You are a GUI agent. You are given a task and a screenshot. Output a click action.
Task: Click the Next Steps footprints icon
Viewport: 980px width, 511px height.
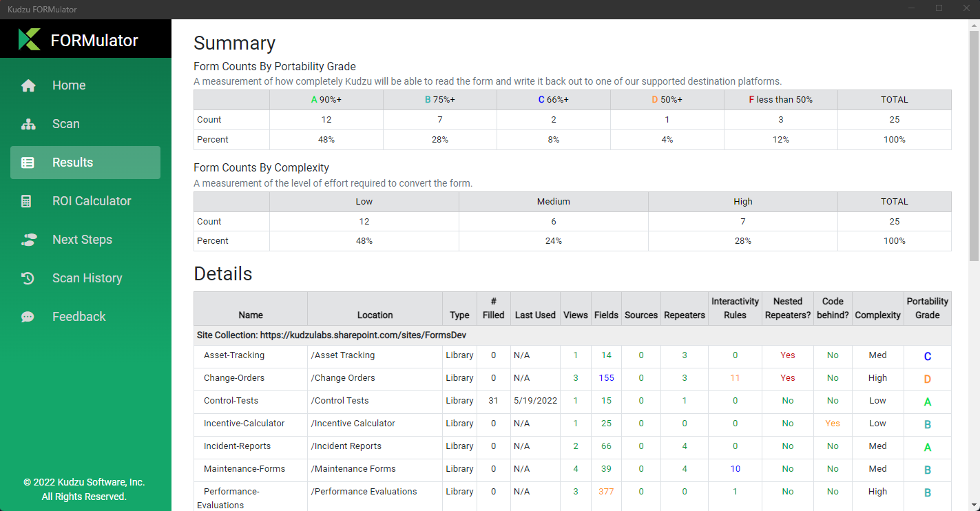point(28,240)
